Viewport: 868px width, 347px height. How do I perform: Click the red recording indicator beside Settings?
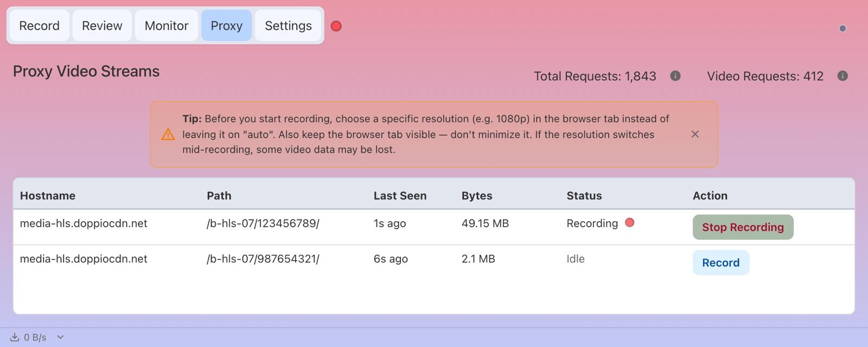336,26
